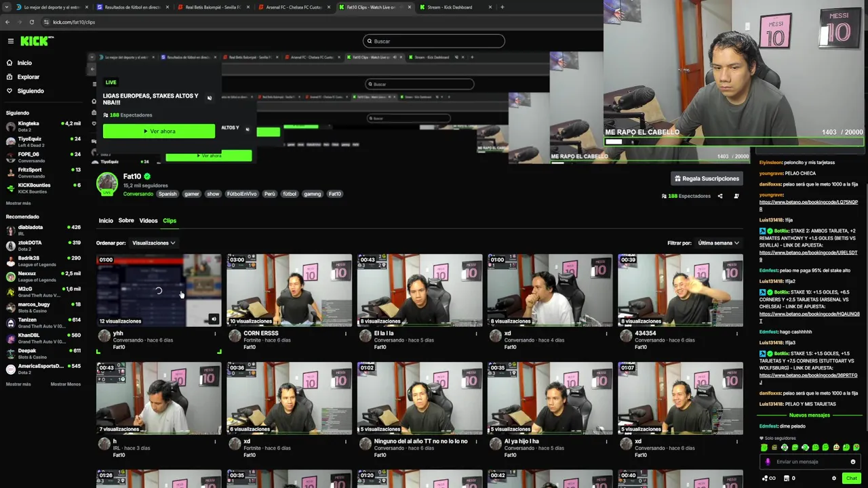Open diabladota channel in Recomendado list
The height and width of the screenshot is (488, 868).
coord(43,230)
